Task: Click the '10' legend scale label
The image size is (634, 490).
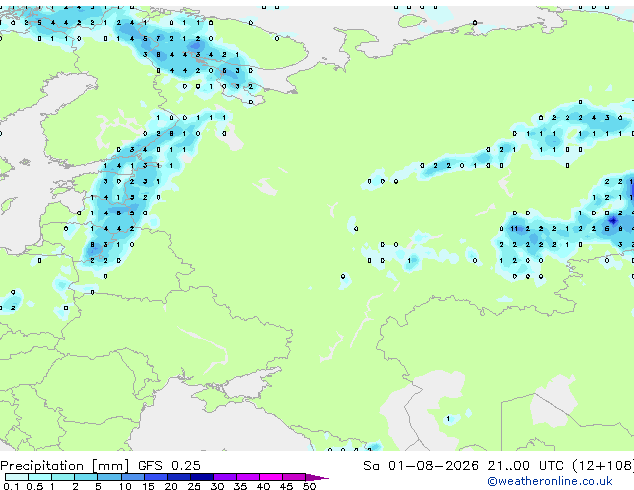Action: tap(125, 486)
